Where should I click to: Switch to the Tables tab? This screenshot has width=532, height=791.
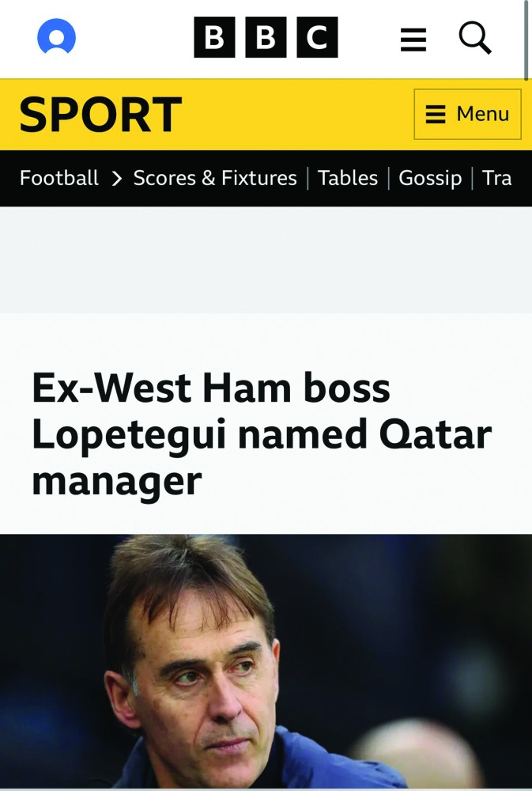[x=348, y=178]
